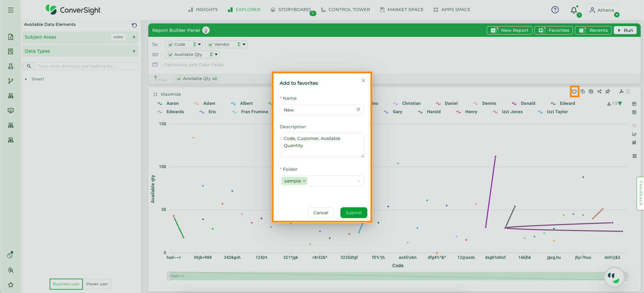The width and height of the screenshot is (644, 293).
Task: Open Available Qty aggregation dropdown
Action: pyautogui.click(x=214, y=55)
